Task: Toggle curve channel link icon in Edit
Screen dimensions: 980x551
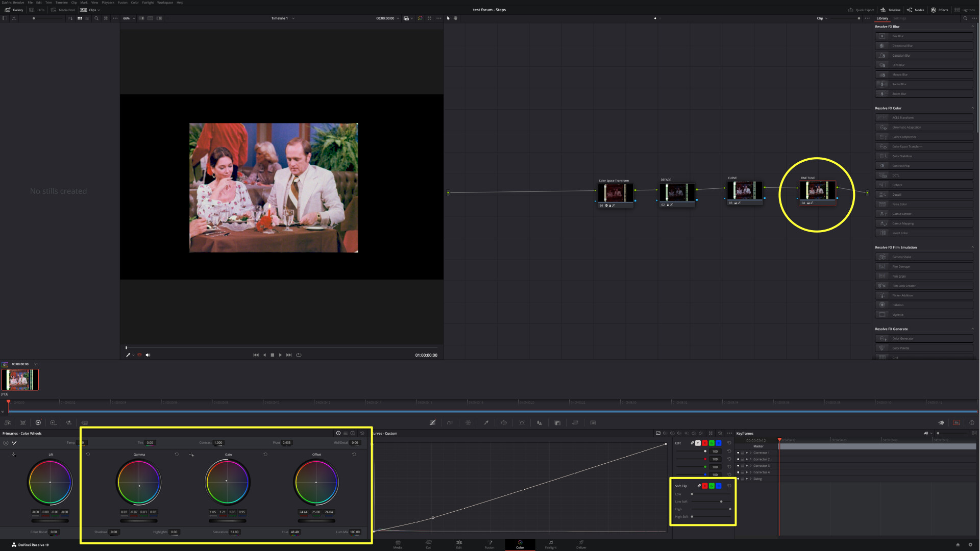Action: click(x=692, y=443)
